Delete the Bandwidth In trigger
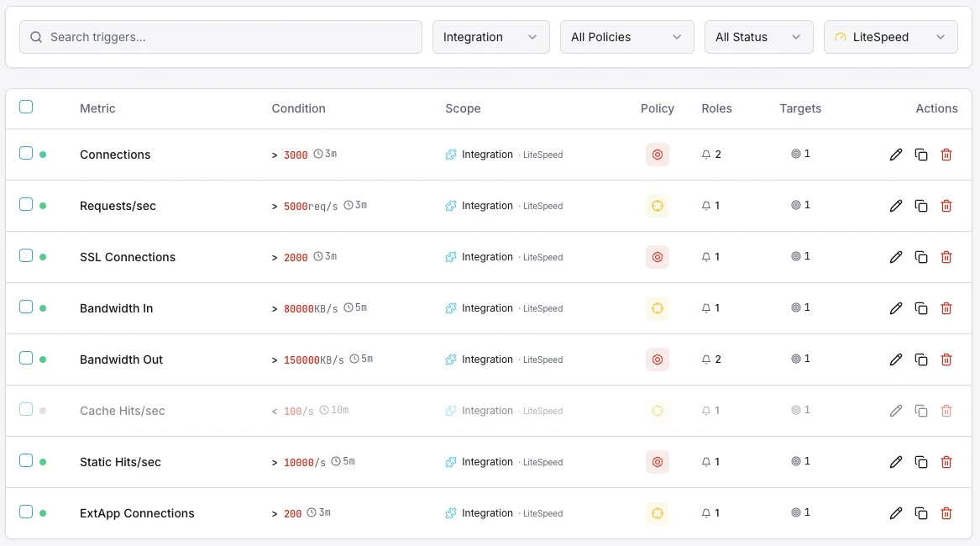 (946, 308)
